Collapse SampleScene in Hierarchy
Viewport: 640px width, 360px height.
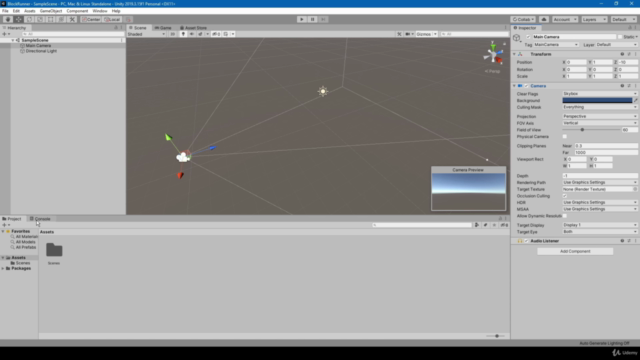pos(13,40)
